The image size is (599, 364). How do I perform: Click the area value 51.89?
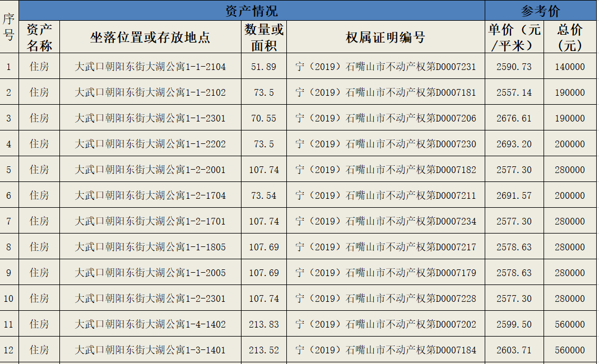tap(263, 67)
